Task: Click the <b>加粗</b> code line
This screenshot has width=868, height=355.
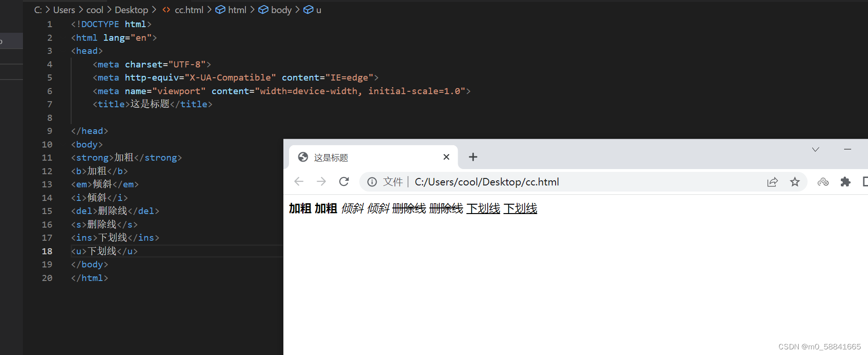Action: point(99,171)
